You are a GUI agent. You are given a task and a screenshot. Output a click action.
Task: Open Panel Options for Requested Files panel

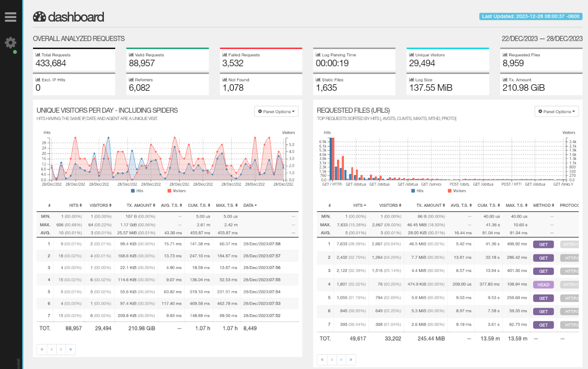pyautogui.click(x=557, y=111)
